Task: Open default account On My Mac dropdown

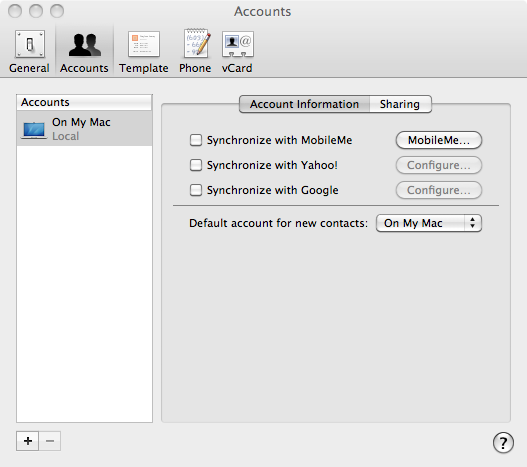Action: 429,223
